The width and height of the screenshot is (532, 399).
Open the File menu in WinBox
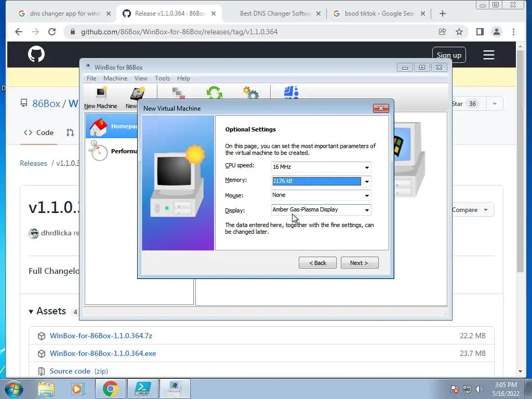[91, 78]
